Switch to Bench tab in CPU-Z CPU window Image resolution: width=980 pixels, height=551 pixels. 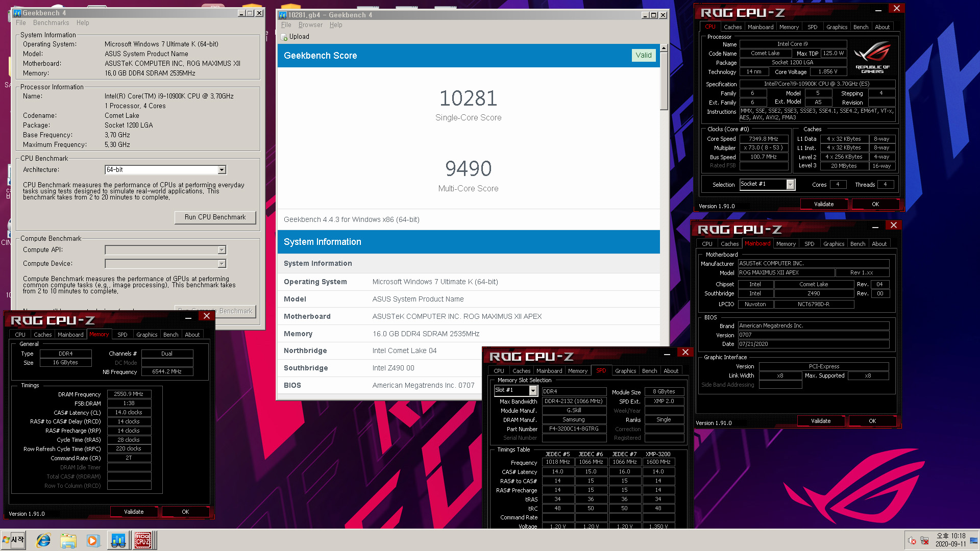(861, 27)
